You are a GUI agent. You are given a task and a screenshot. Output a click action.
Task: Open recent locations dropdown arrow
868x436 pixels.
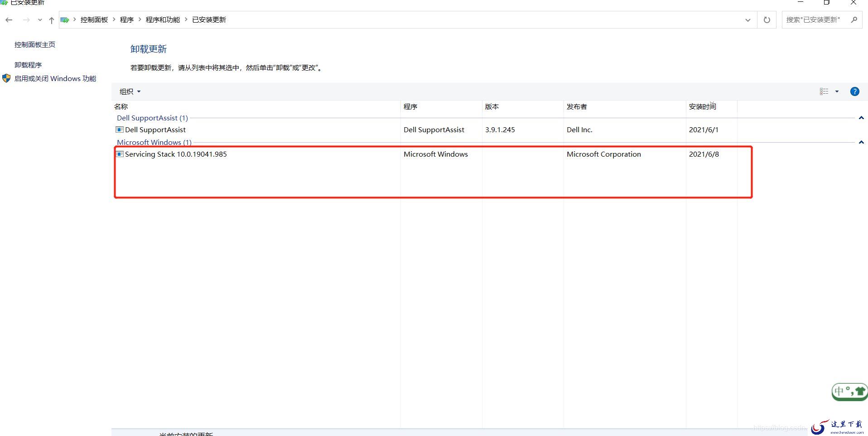coord(40,20)
